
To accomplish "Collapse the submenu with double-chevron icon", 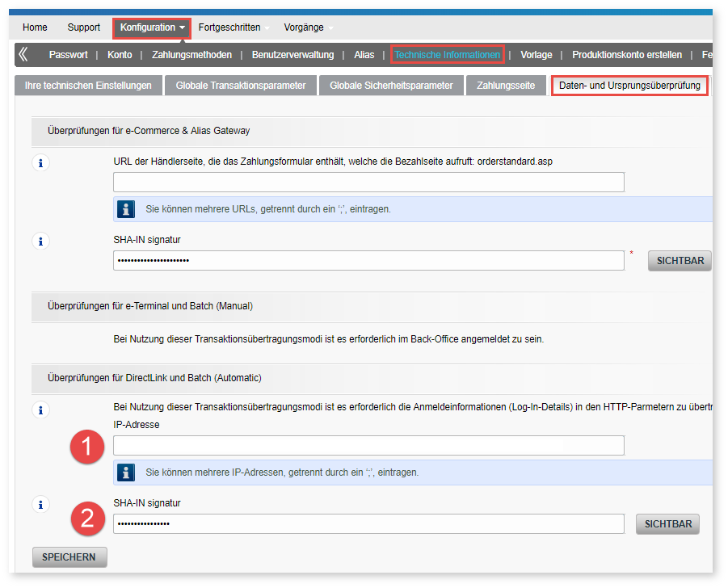I will (23, 55).
